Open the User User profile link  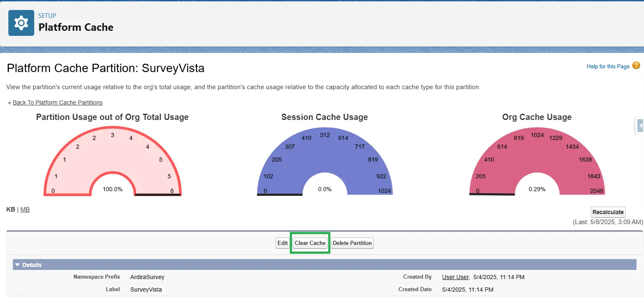[455, 277]
